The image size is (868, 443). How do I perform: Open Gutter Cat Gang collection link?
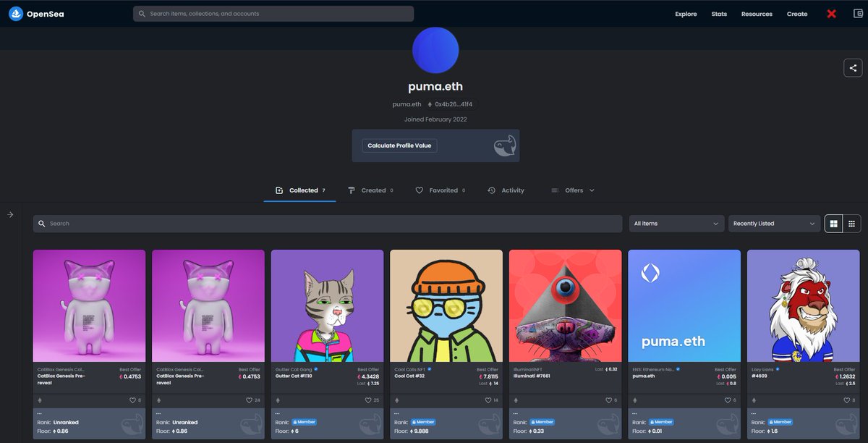[x=294, y=369]
